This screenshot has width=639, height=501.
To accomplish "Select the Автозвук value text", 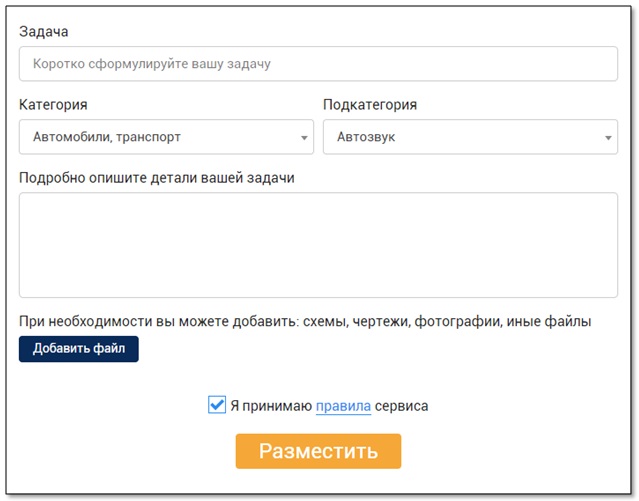I will click(366, 137).
